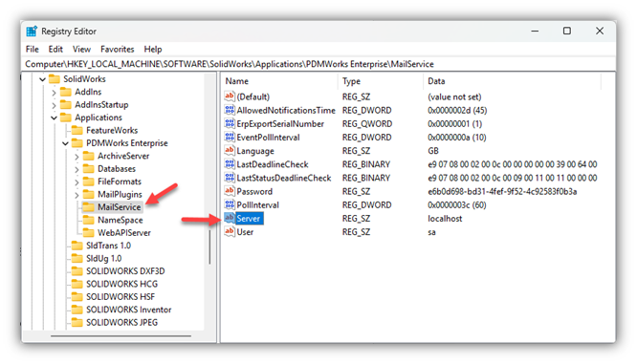Expand the Databases tree node
The width and height of the screenshot is (637, 364).
tap(77, 169)
